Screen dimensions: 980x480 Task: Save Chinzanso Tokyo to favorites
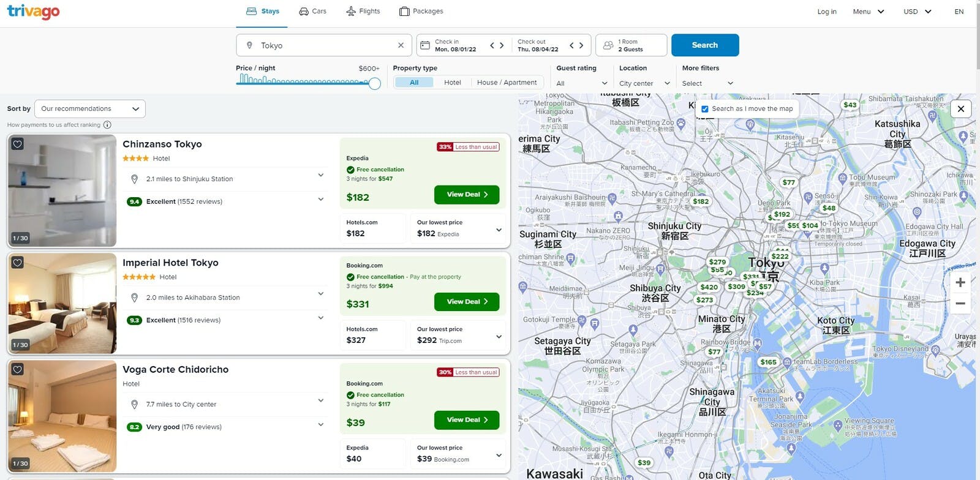click(18, 144)
